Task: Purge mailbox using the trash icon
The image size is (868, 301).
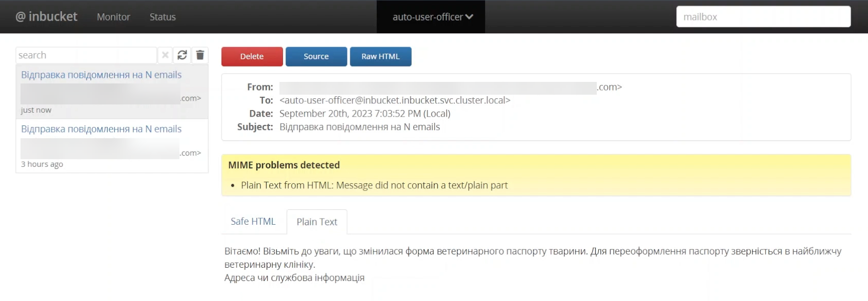Action: 200,55
